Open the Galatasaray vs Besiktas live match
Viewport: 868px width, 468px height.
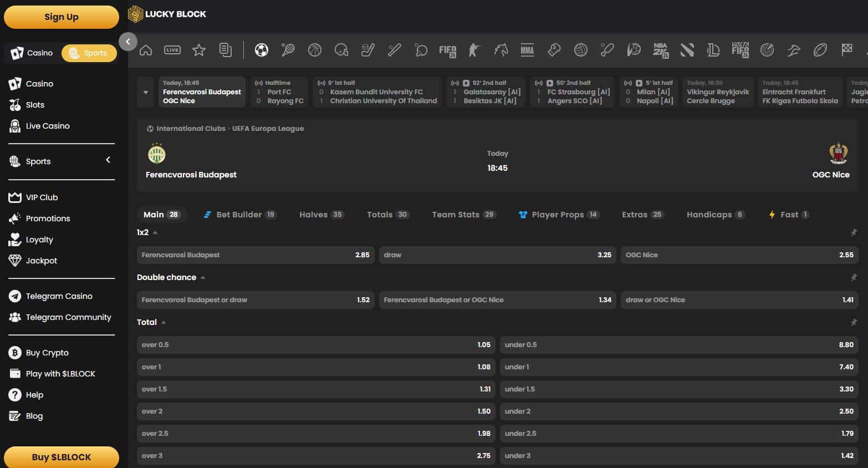(x=486, y=92)
